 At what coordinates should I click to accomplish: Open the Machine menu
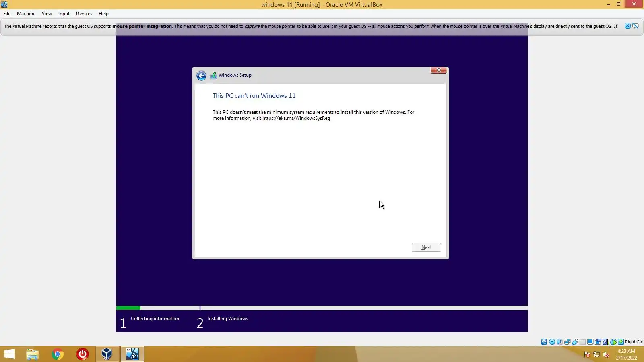(26, 14)
